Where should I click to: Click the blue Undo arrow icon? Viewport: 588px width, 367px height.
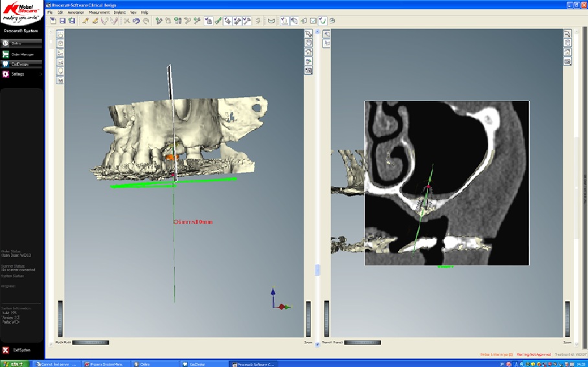click(x=136, y=21)
